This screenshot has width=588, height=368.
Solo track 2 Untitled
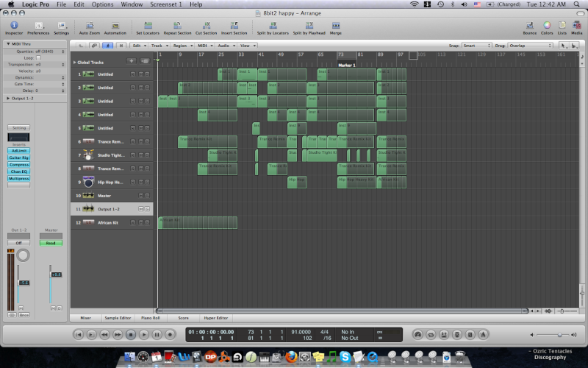click(147, 88)
